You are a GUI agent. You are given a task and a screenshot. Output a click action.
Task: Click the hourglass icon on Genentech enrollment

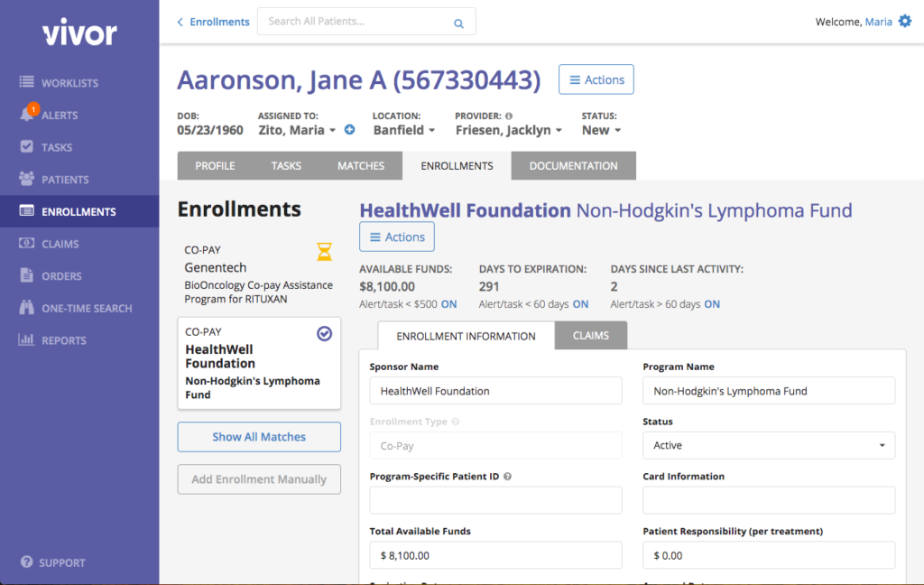click(x=324, y=252)
